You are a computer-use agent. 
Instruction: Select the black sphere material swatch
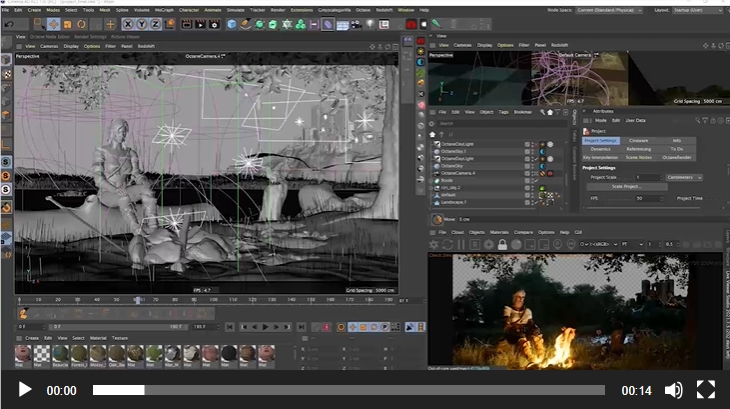229,356
